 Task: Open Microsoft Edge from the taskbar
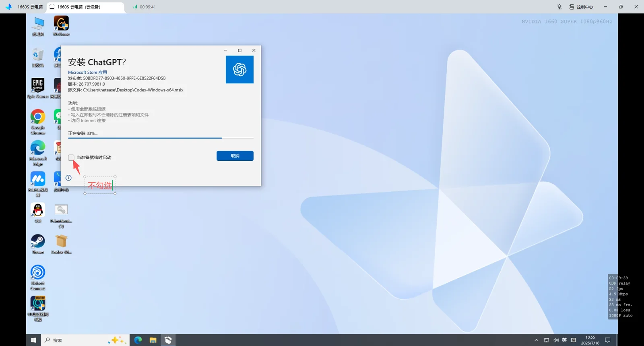click(138, 340)
